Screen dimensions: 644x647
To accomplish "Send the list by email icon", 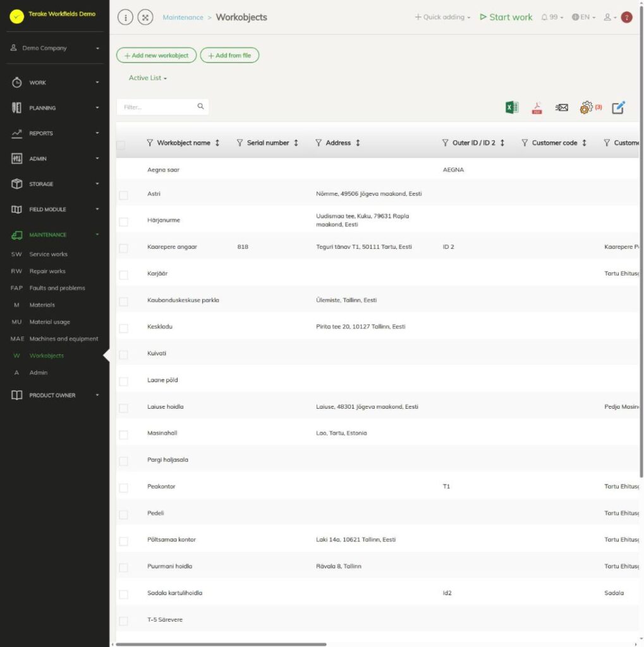I will pyautogui.click(x=561, y=107).
